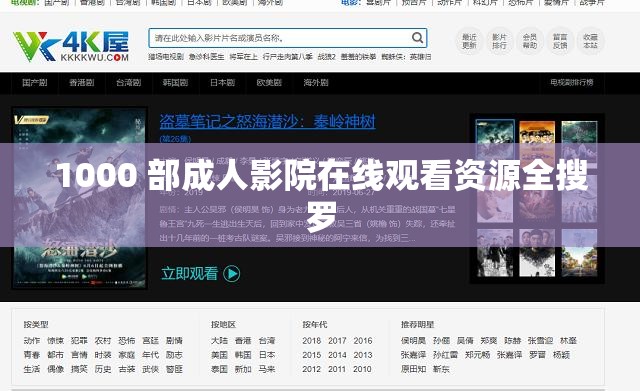Viewport: 640px width, 391px height.
Task: Filter by genre 励志
Action: tap(174, 355)
